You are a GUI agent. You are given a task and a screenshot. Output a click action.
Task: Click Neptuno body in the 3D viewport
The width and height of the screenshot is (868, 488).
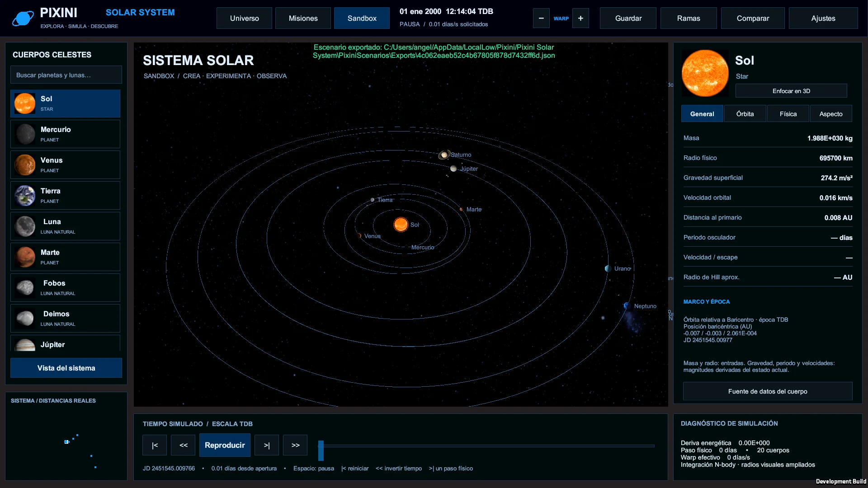pyautogui.click(x=627, y=306)
